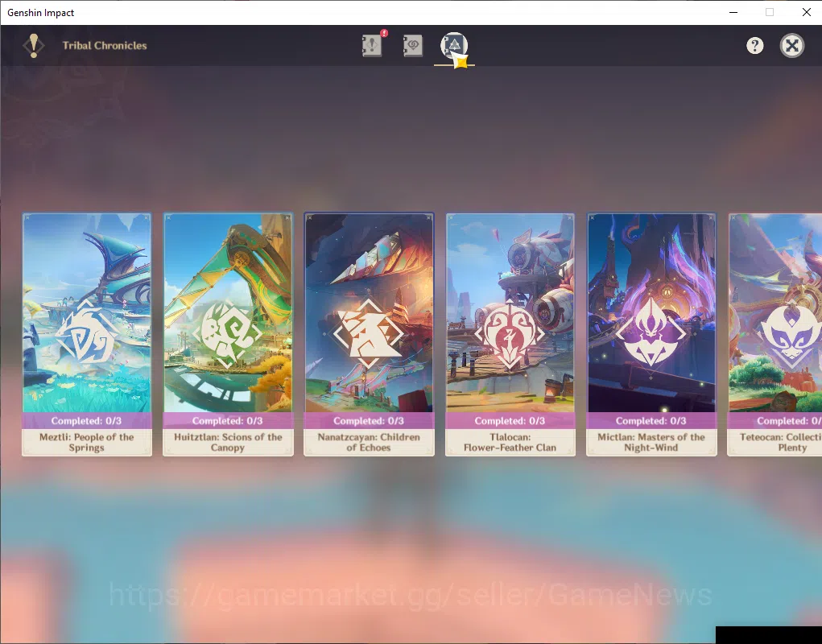Click the Nanatzcayan tribe emblem icon
822x644 pixels.
369,334
